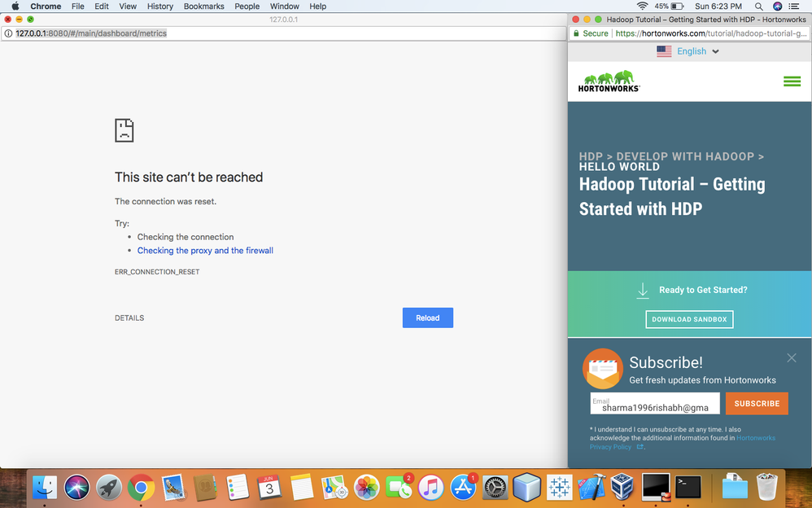This screenshot has width=812, height=508.
Task: Open the Wi-Fi status menu
Action: point(642,7)
